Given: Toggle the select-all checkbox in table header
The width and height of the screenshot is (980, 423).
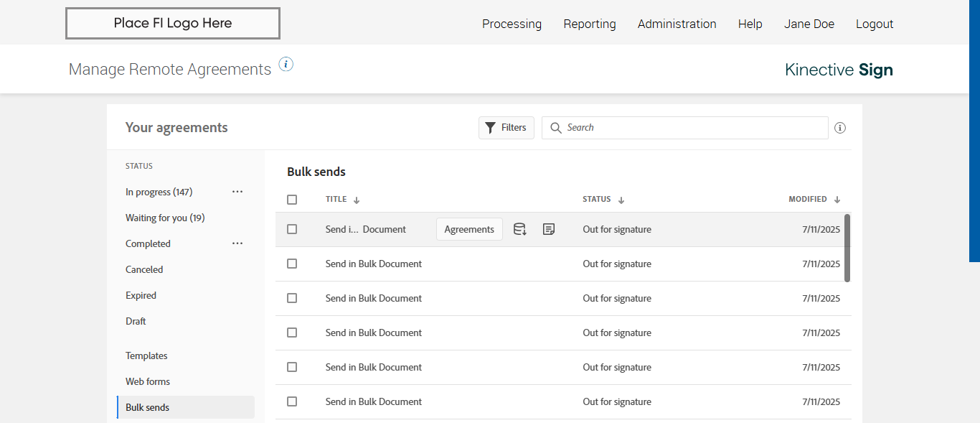Looking at the screenshot, I should pyautogui.click(x=292, y=200).
